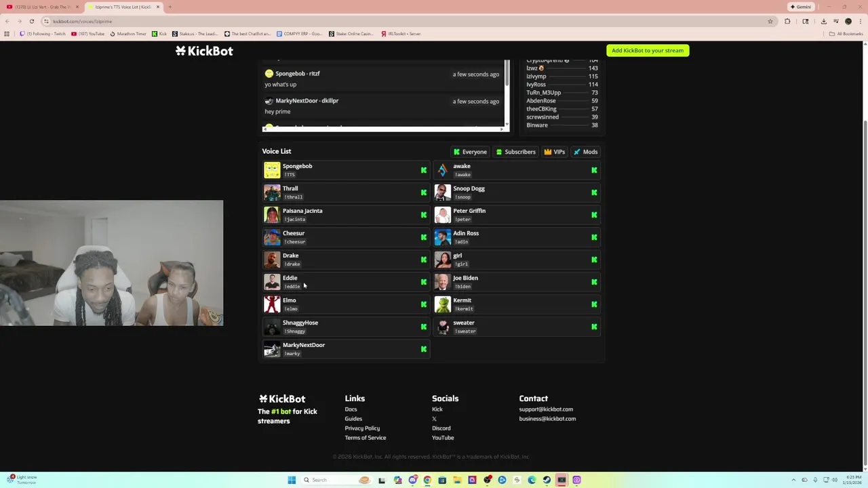
Task: Filter voice list by Mods
Action: click(585, 152)
